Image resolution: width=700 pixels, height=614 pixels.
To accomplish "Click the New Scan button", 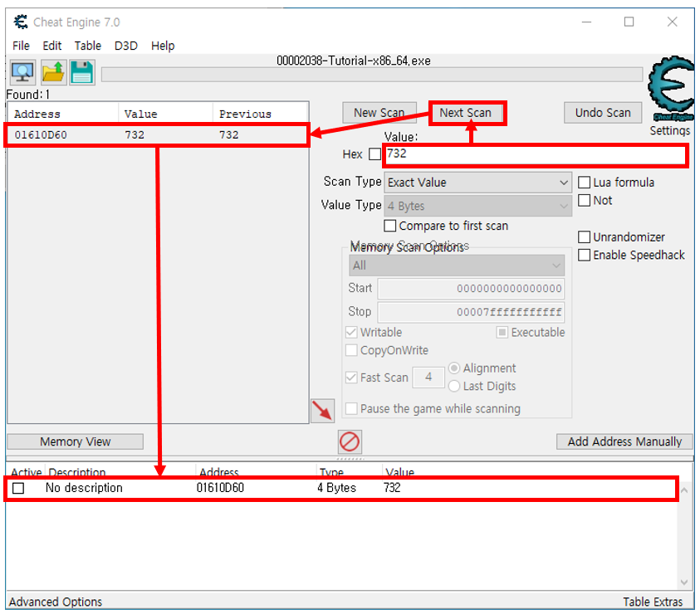I will [x=379, y=113].
